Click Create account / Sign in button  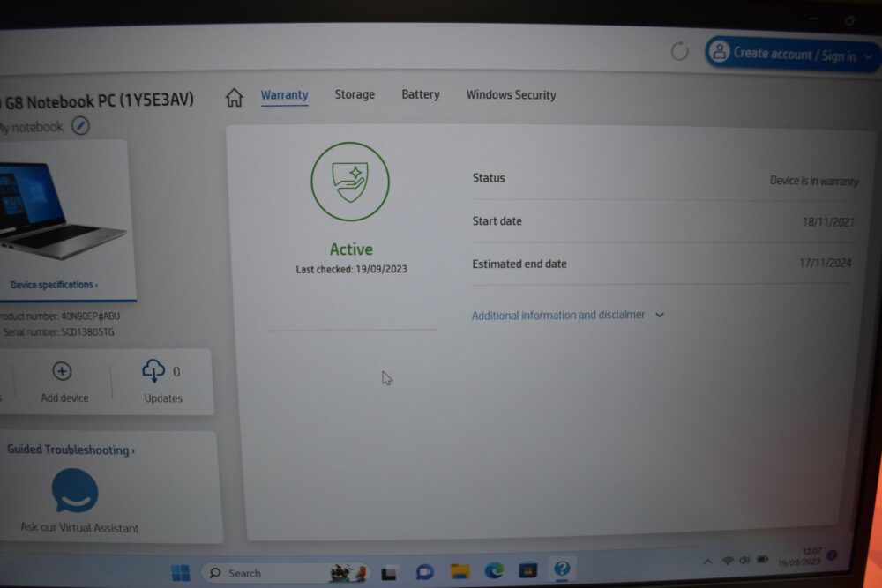(793, 55)
